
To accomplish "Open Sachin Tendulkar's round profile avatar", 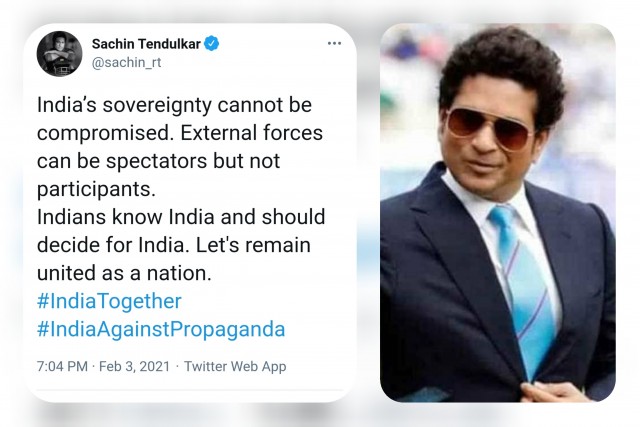I will coord(60,53).
